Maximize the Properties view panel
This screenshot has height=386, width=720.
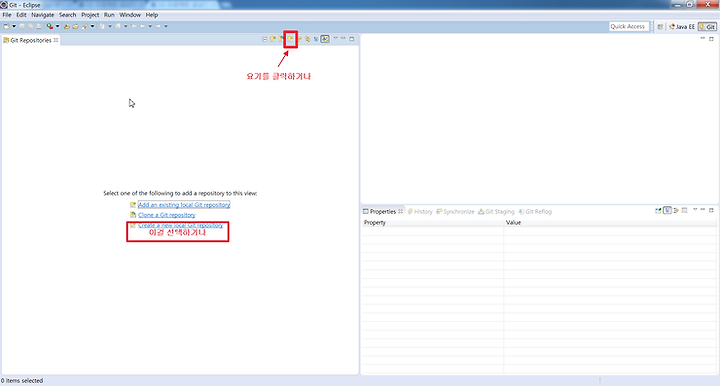(x=711, y=210)
